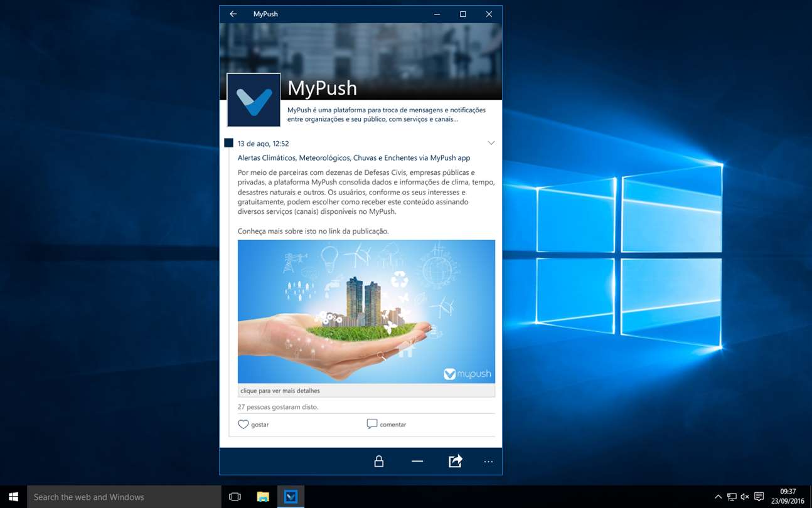Image resolution: width=812 pixels, height=508 pixels.
Task: Click the dash icon in the bottom bar
Action: (x=417, y=462)
